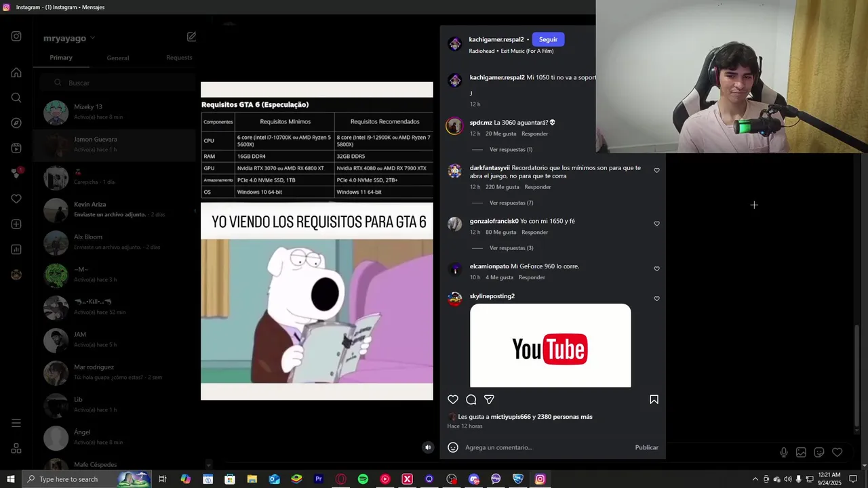Share the post with the paper plane icon
This screenshot has width=868, height=488.
tap(489, 400)
